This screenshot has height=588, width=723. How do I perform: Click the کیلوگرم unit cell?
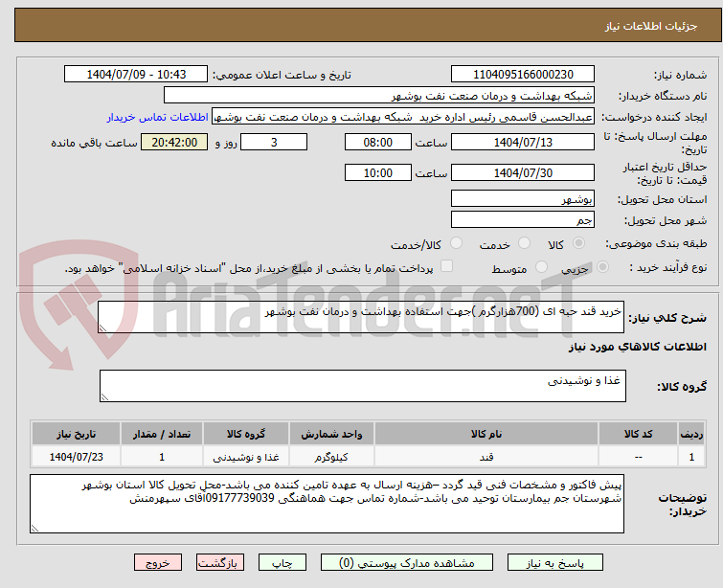[x=331, y=457]
